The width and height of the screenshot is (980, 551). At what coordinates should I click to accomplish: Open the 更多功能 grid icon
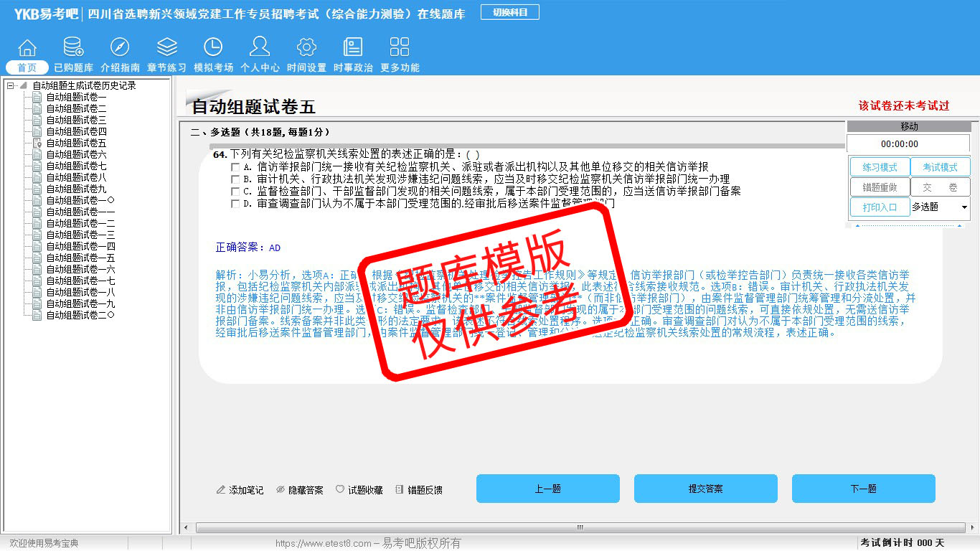[x=400, y=47]
